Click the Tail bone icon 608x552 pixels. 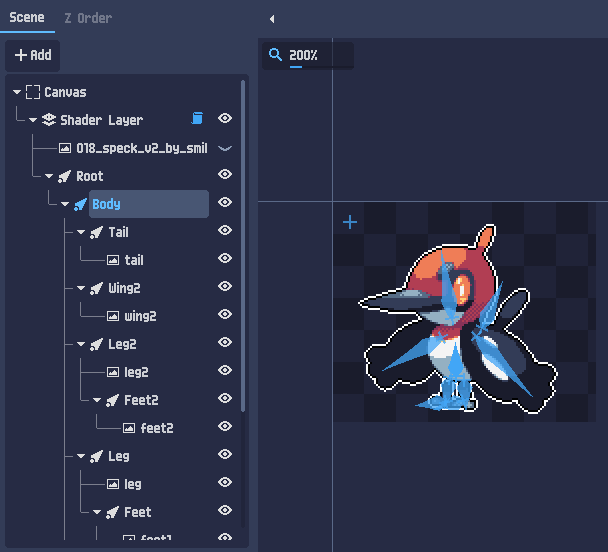point(96,232)
